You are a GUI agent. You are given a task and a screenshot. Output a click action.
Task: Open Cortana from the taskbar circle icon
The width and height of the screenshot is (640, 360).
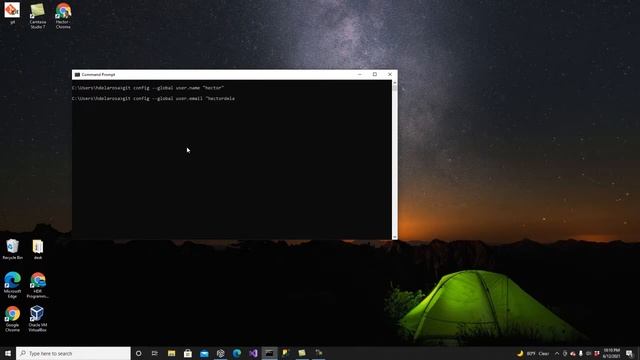tap(138, 353)
